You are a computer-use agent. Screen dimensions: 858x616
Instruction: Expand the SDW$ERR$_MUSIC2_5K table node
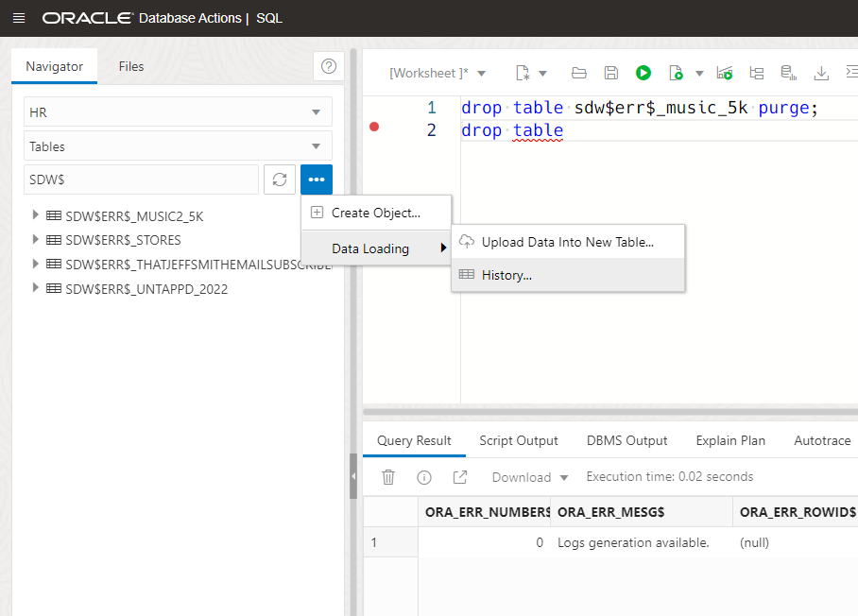pyautogui.click(x=36, y=214)
